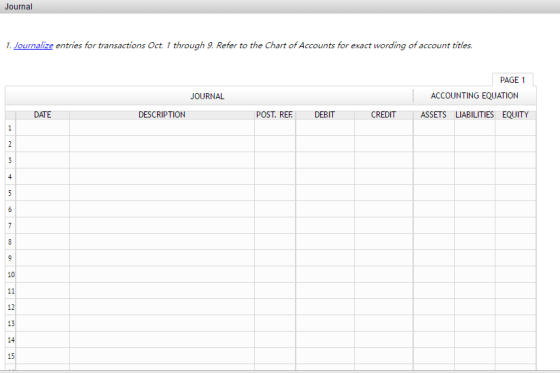Click the CREDIT cell in row 2

tap(384, 144)
